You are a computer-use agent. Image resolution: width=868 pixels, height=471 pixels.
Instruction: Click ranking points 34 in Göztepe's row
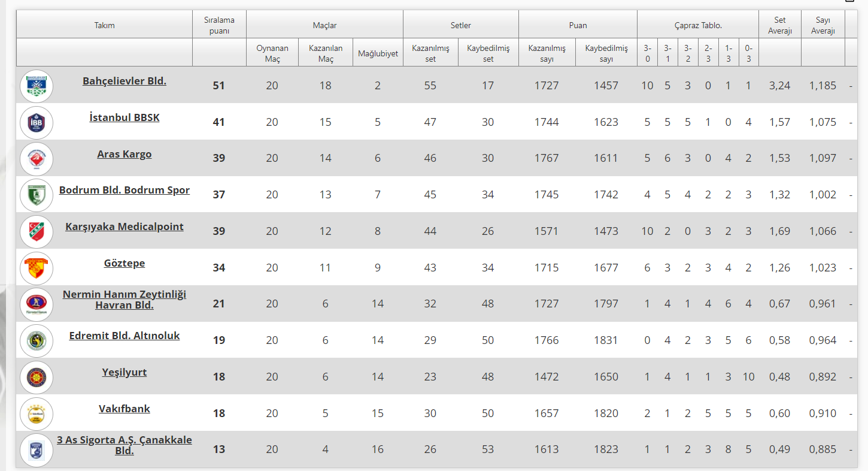219,268
